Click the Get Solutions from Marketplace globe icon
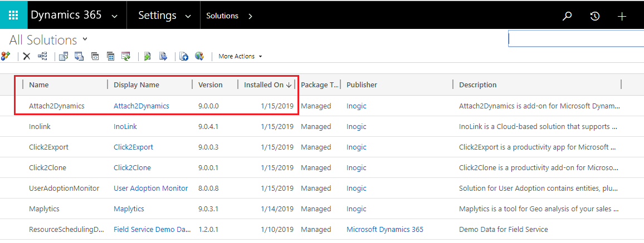 [199, 56]
